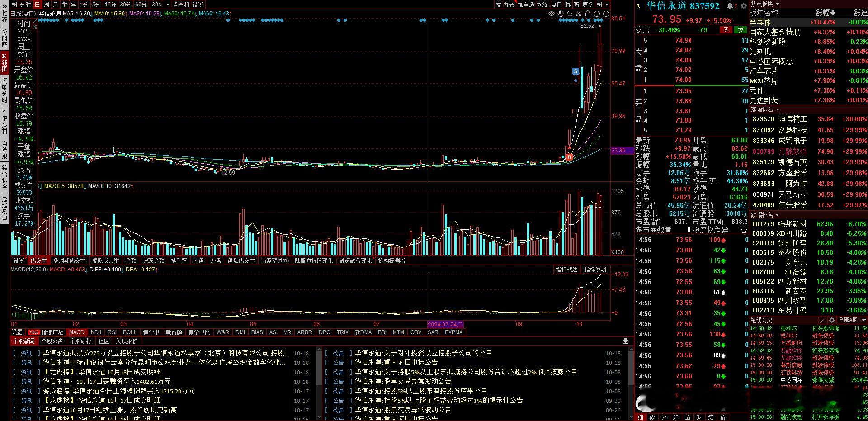Image resolution: width=868 pixels, height=421 pixels.
Task: Click the 2024-07-24 date marker on timeline
Action: pos(445,324)
